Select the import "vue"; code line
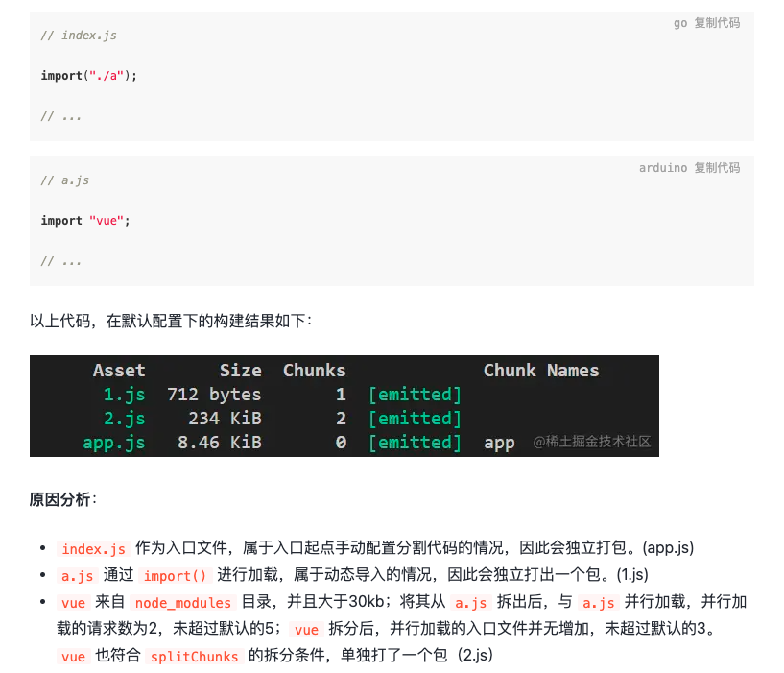 [x=85, y=221]
